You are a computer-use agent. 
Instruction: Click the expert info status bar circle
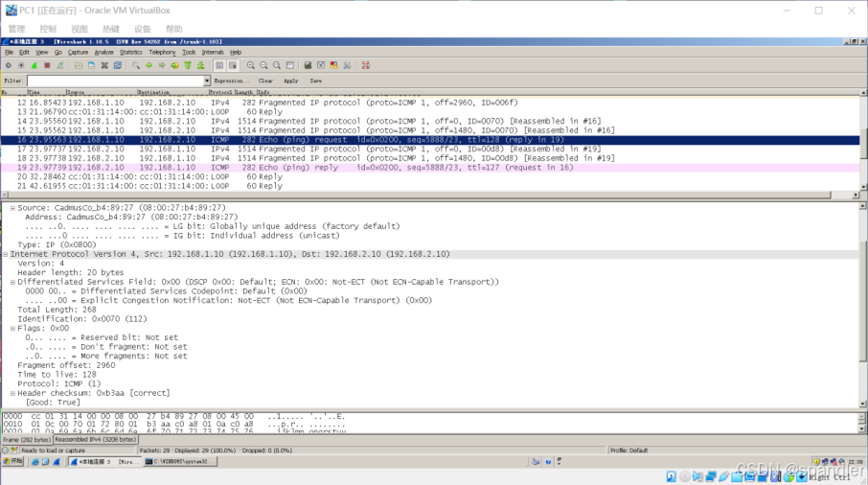tap(6, 450)
